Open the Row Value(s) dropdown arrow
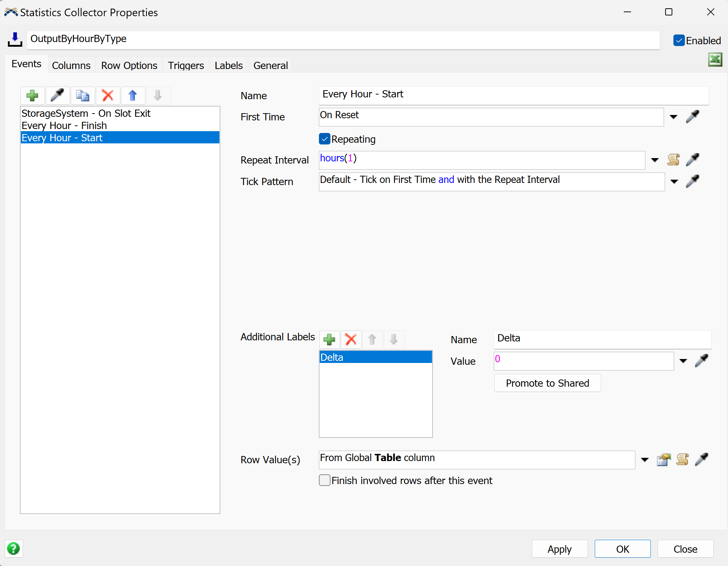This screenshot has height=566, width=728. pyautogui.click(x=645, y=460)
